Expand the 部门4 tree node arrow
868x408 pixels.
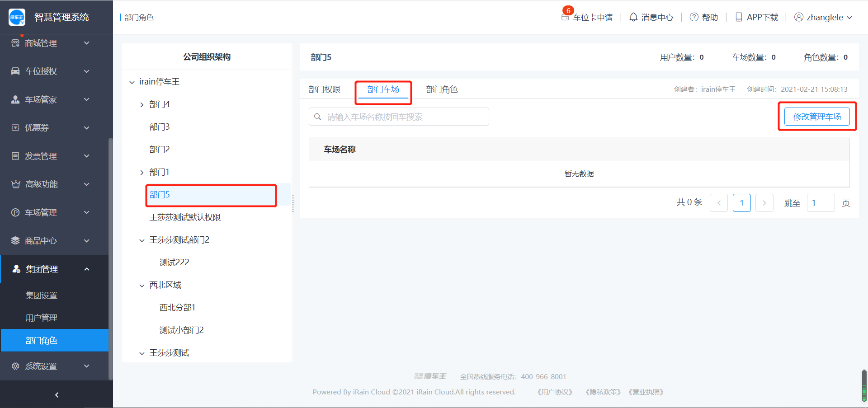(x=142, y=105)
